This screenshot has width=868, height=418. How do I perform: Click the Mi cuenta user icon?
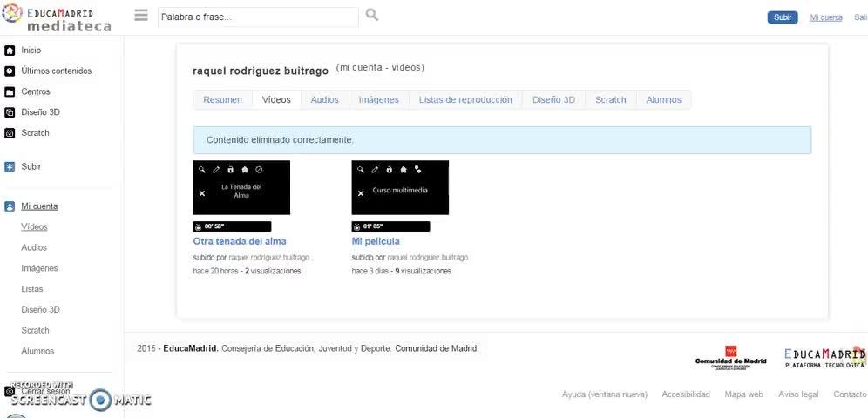(10, 206)
